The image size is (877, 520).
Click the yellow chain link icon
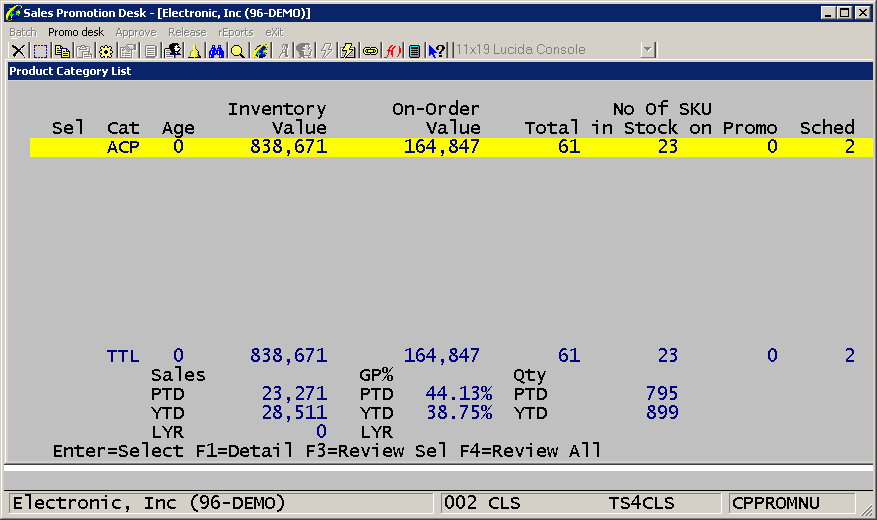coord(370,51)
